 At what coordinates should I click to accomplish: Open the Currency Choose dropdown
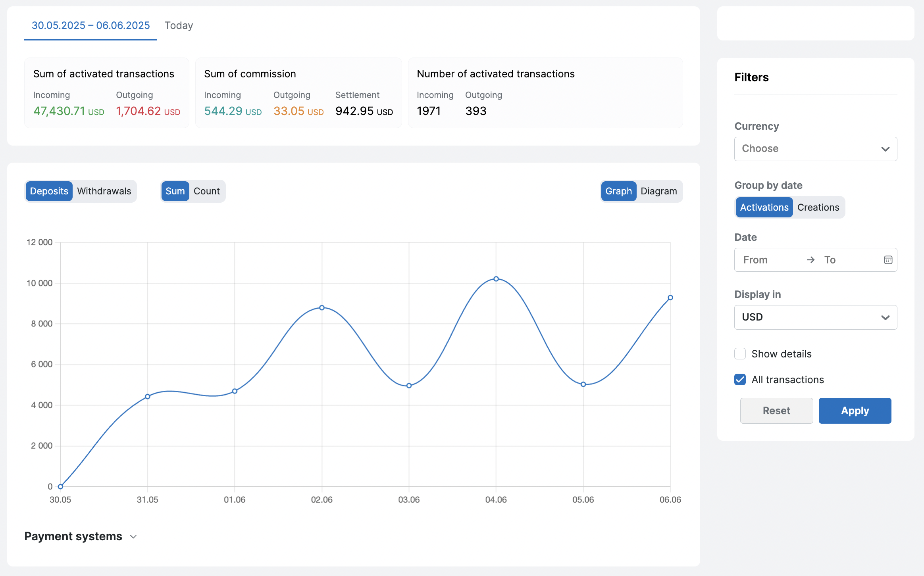tap(810, 149)
